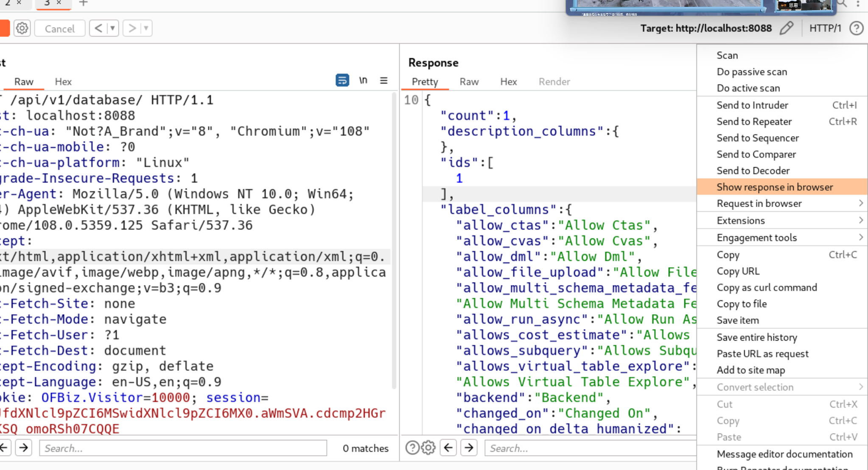Open help via the top-right question mark
Viewport: 868px width, 470px height.
[856, 28]
